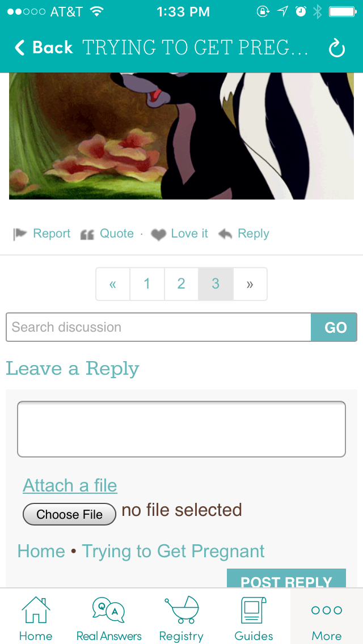Screen dimensions: 363x644
Task: Flag the post with Report icon
Action: [x=20, y=234]
